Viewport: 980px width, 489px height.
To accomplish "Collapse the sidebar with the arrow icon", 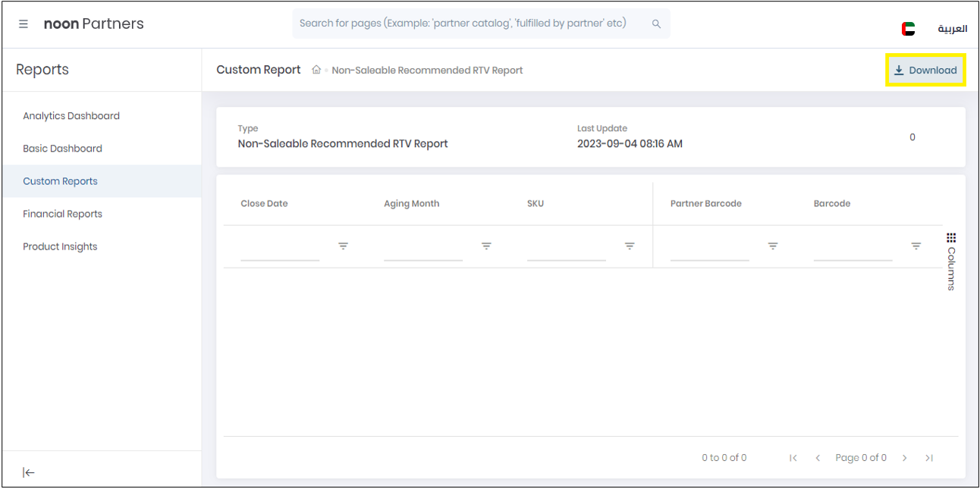I will [x=29, y=472].
